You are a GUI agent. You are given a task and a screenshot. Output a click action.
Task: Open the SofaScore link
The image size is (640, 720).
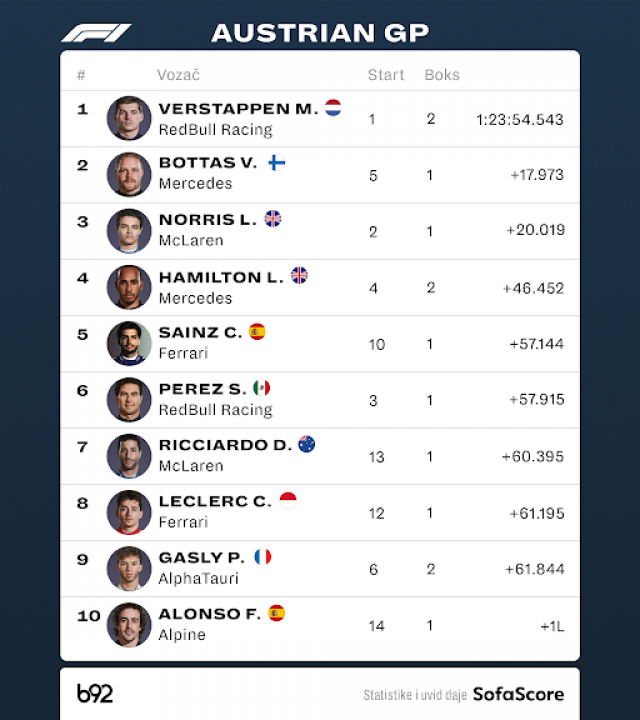point(518,693)
